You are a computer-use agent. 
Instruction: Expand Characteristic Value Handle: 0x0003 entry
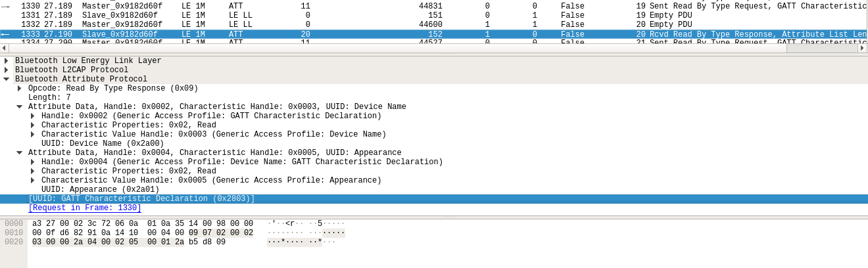click(33, 135)
